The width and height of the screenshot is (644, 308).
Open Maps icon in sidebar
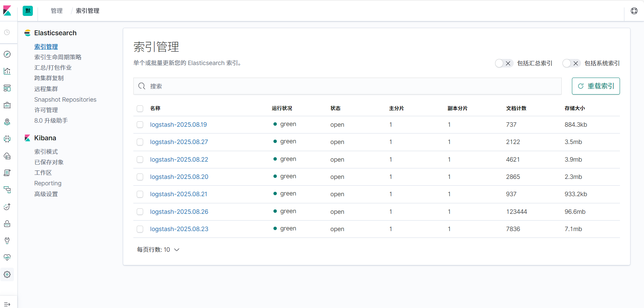coord(7,122)
